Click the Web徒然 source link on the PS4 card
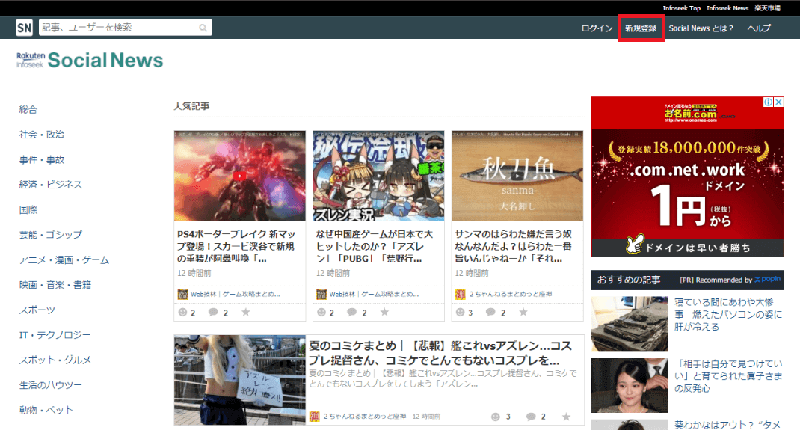 (x=235, y=294)
